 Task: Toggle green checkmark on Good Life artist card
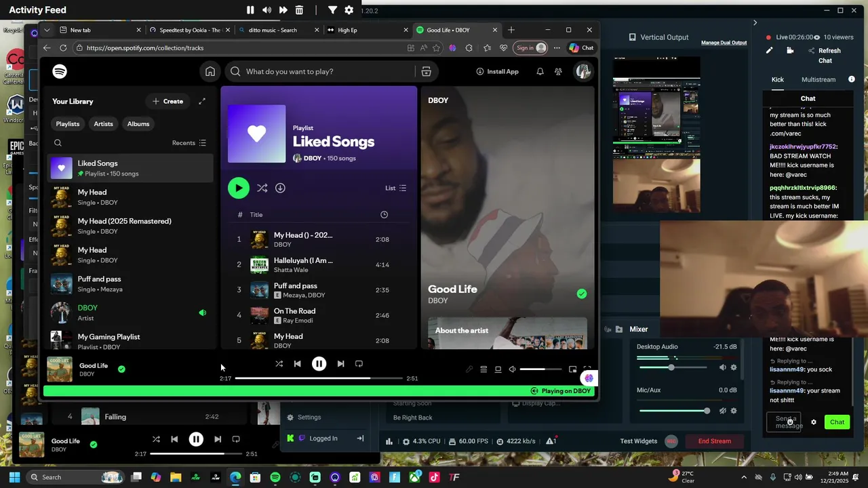tap(581, 293)
